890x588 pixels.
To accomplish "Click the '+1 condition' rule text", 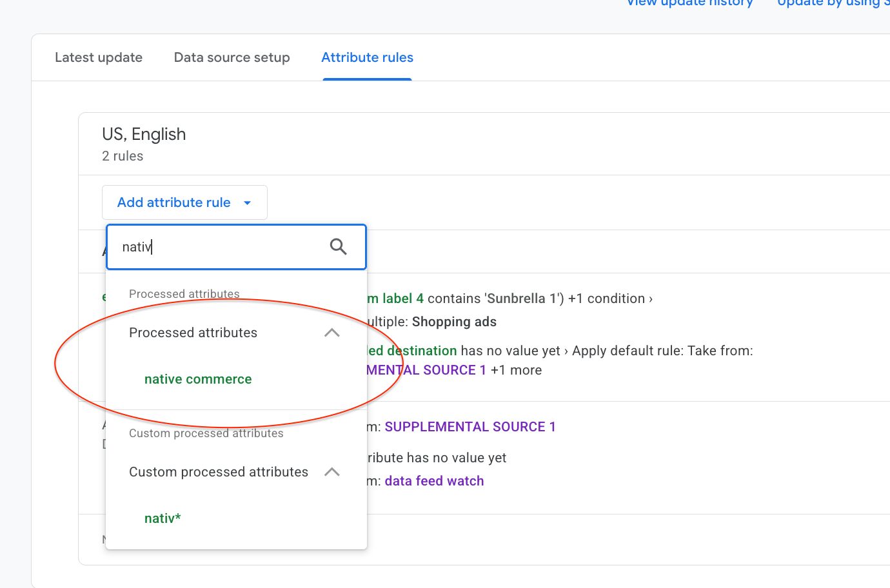I will 610,299.
